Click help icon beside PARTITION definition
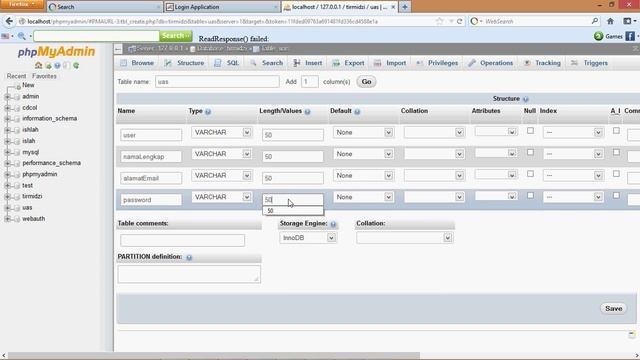 click(189, 257)
